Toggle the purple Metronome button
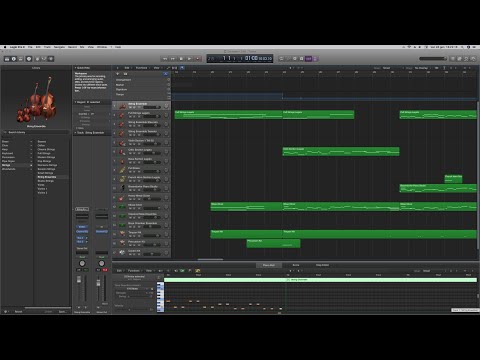Screen dimensions: 480x360 pyautogui.click(x=315, y=59)
